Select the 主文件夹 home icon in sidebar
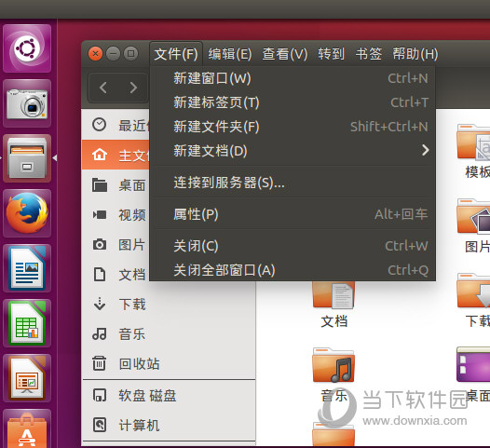The image size is (490, 448). point(100,155)
